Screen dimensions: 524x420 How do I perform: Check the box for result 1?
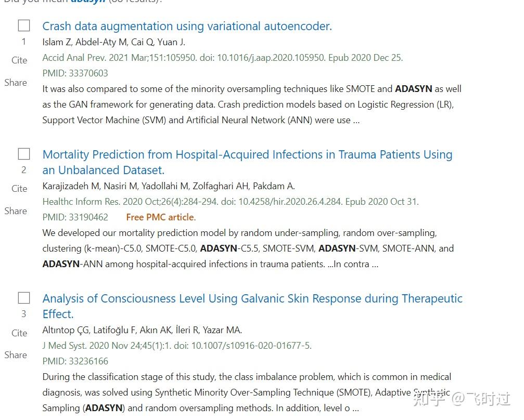pos(24,25)
